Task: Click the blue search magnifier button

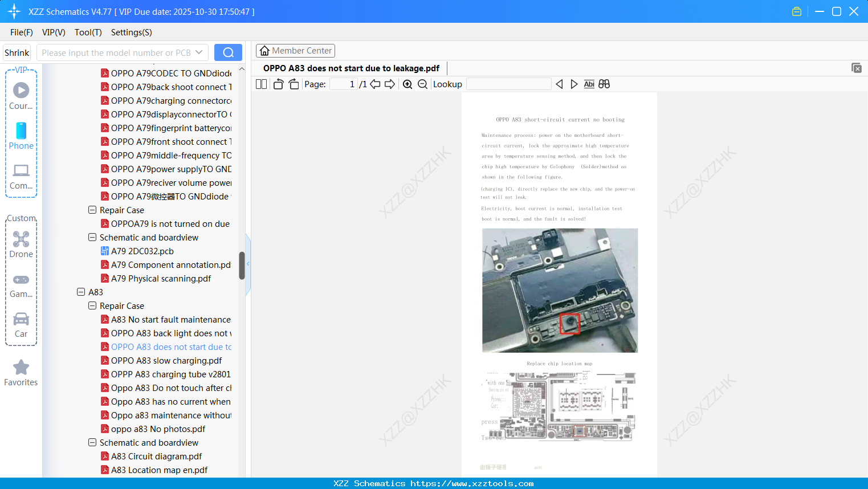Action: 228,52
